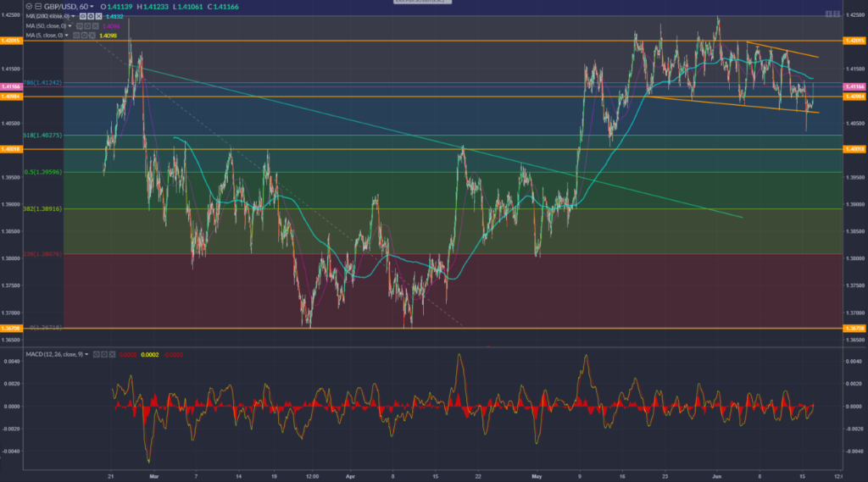868x482 pixels.
Task: Hide the MA 200 indicator with the eye icon
Action: point(83,16)
